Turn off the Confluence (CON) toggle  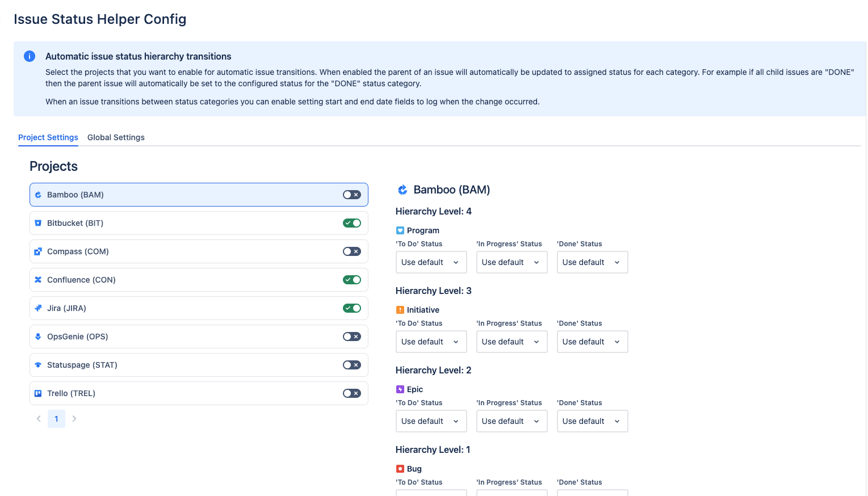[x=352, y=280]
